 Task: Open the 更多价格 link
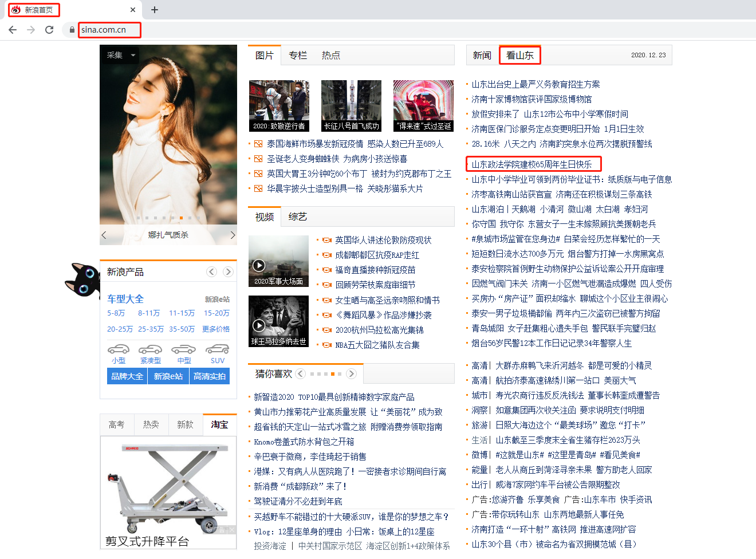pyautogui.click(x=216, y=329)
